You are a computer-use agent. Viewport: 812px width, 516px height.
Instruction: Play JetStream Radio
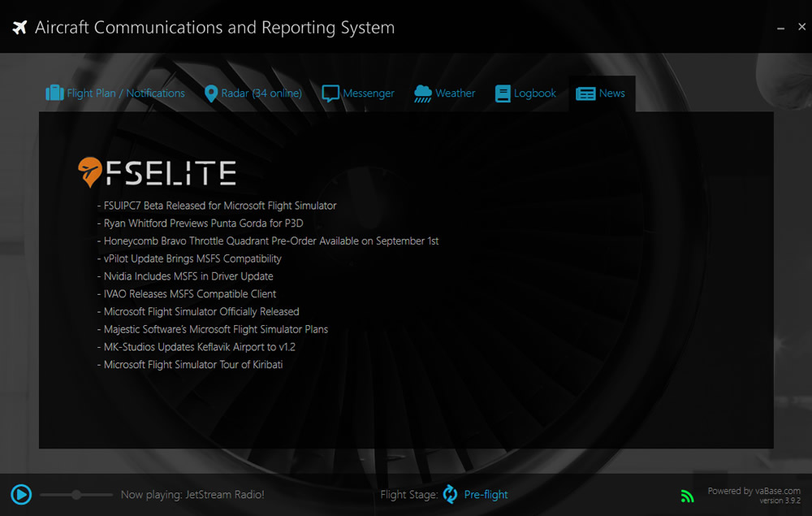pos(21,494)
